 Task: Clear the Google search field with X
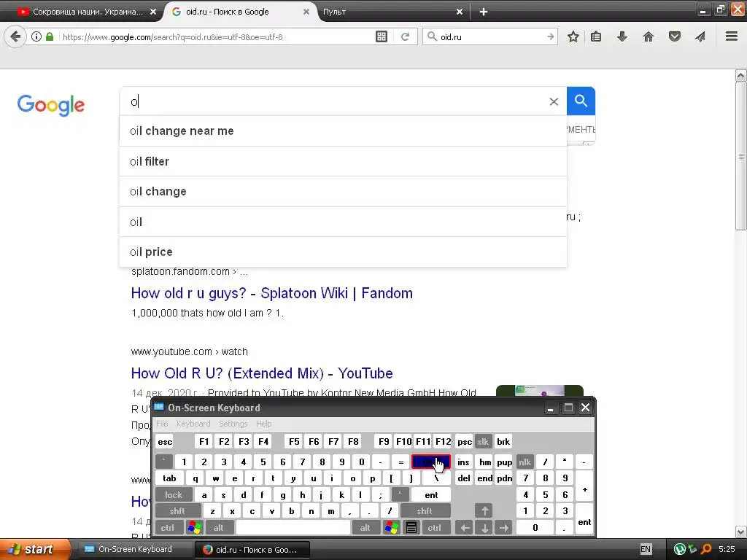click(x=554, y=101)
